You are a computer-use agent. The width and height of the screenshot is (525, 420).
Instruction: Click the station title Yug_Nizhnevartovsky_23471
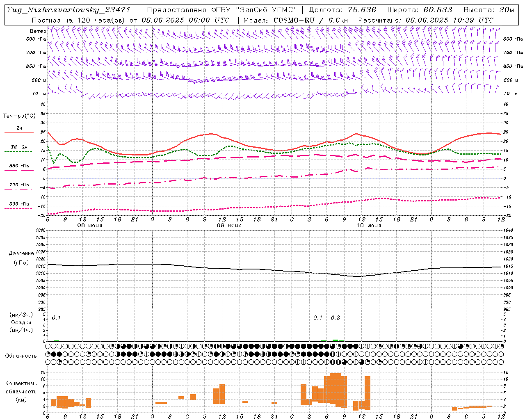(68, 10)
